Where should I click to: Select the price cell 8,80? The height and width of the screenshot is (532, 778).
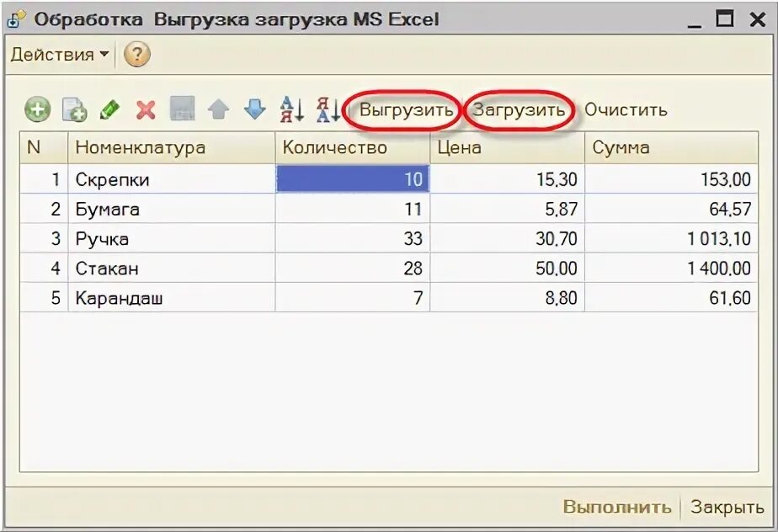coord(507,298)
